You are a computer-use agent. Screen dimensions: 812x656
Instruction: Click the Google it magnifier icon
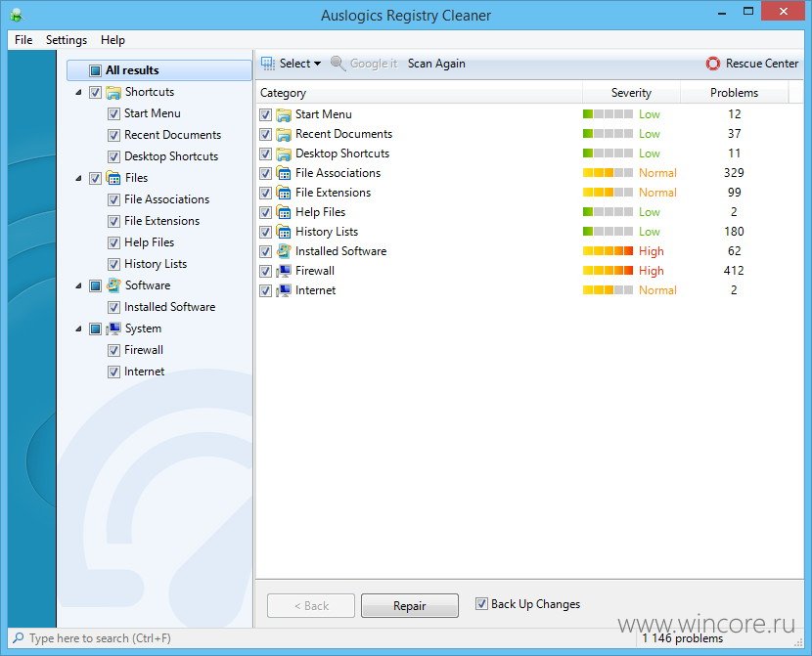click(x=338, y=64)
